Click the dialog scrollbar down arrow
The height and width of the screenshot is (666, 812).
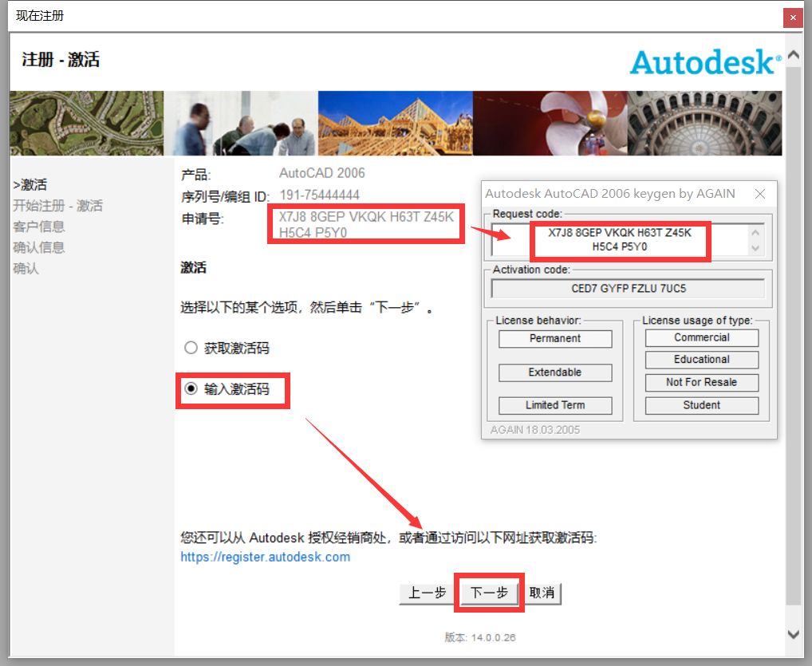tap(793, 634)
